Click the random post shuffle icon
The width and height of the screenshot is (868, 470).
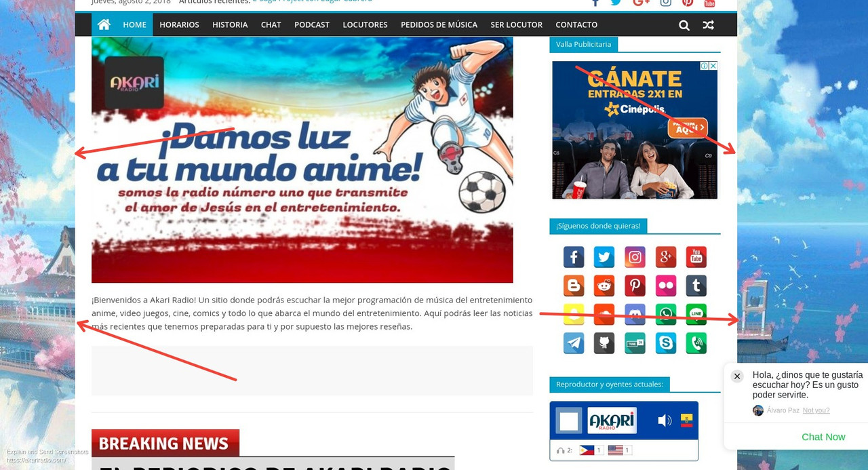[x=708, y=25]
